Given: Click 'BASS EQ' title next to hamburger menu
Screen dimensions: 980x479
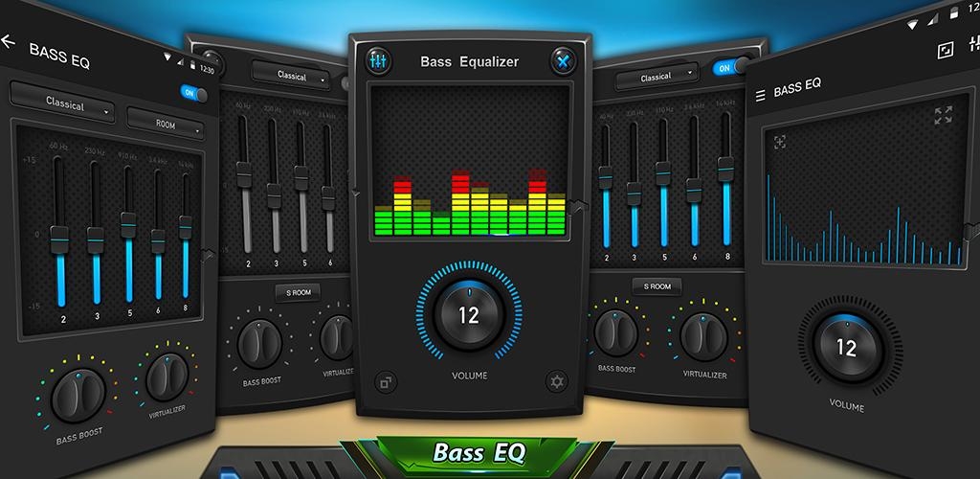Looking at the screenshot, I should coord(797,87).
